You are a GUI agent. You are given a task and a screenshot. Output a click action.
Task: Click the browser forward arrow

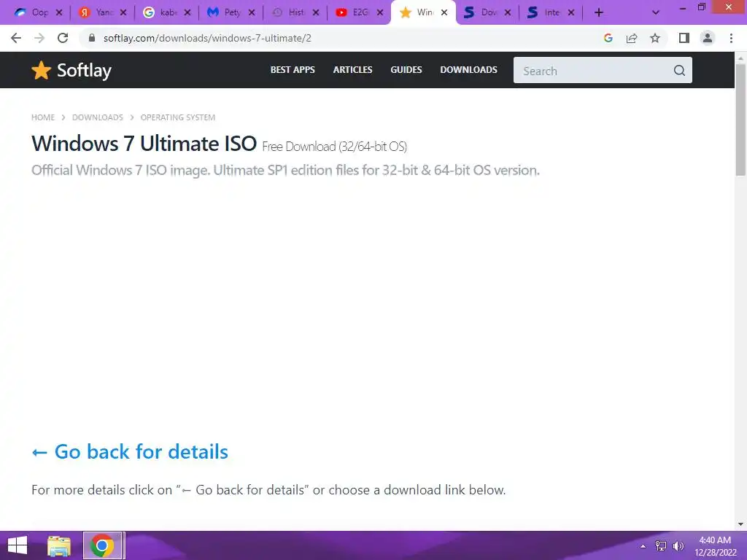pos(39,38)
